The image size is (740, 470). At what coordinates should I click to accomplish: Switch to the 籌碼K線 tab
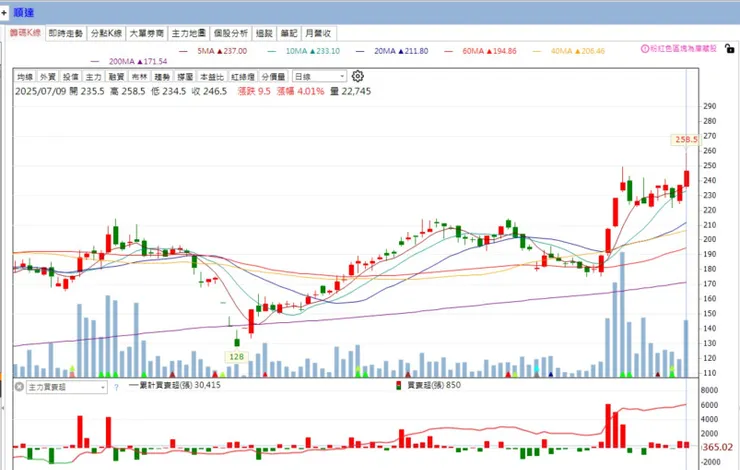coord(25,33)
